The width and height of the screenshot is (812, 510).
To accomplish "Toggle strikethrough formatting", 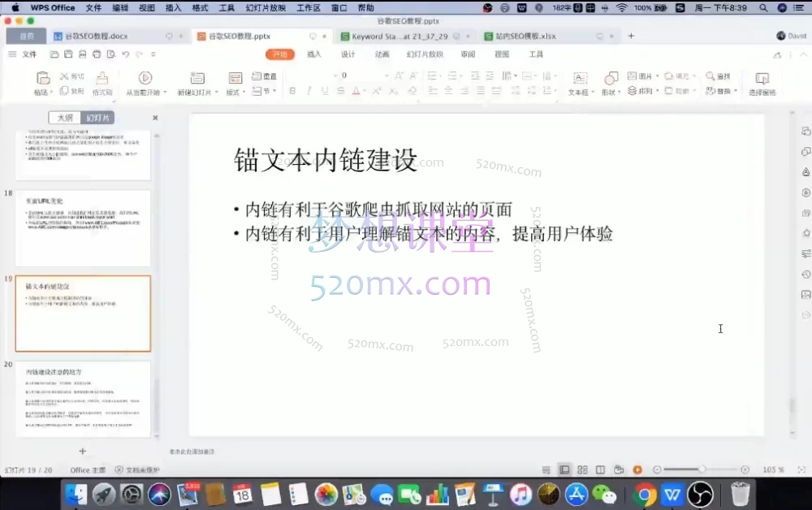I will [340, 91].
